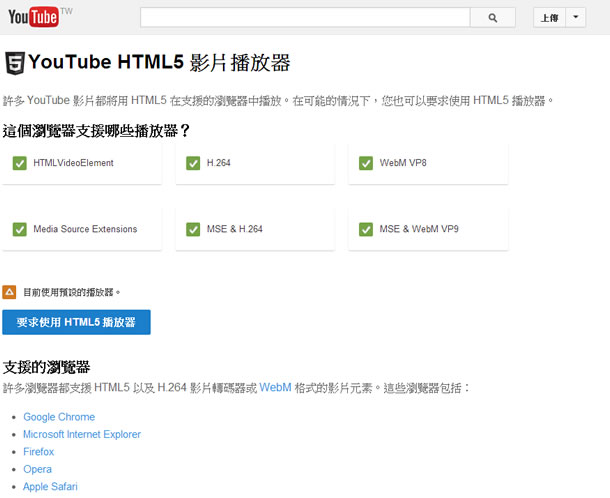Focus the YouTube search input field
The image size is (610, 498).
305,18
